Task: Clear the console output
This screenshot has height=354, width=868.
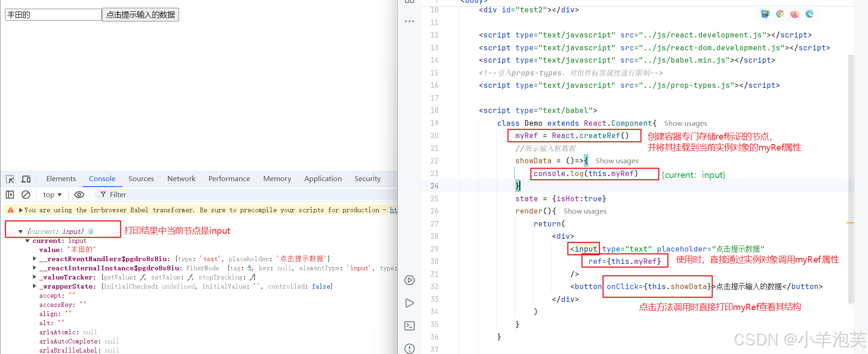Action: [26, 195]
